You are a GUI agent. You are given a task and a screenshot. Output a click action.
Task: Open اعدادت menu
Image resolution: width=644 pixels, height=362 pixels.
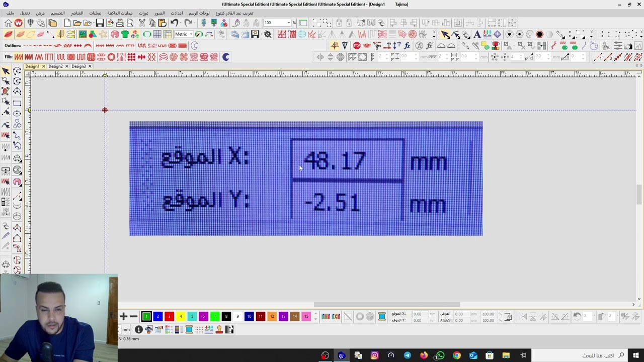point(177,13)
